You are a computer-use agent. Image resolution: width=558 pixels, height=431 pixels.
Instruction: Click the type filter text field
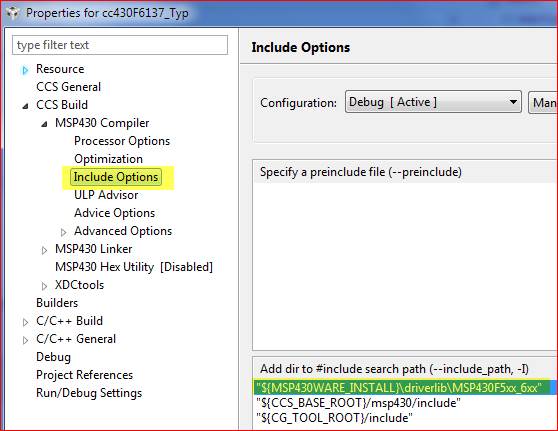click(x=120, y=45)
